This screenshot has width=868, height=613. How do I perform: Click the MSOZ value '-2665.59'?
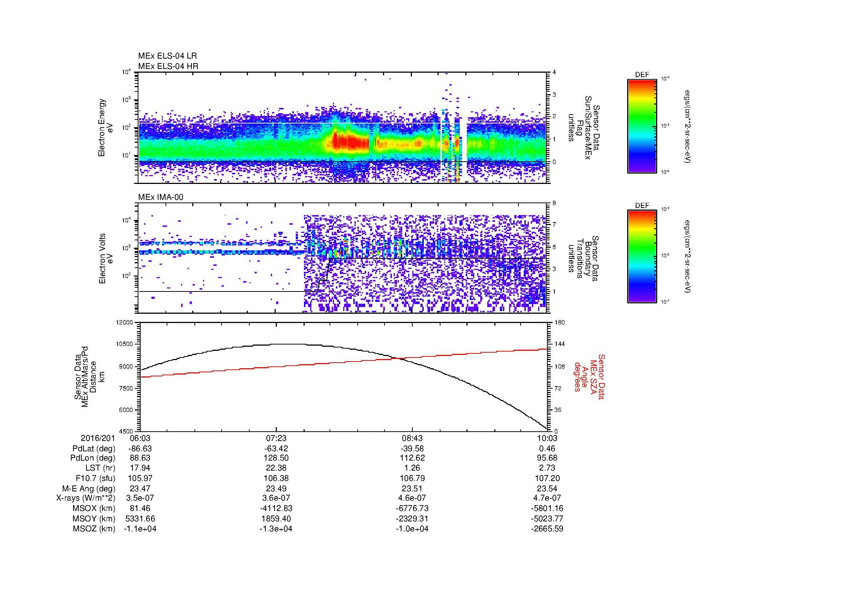click(547, 529)
